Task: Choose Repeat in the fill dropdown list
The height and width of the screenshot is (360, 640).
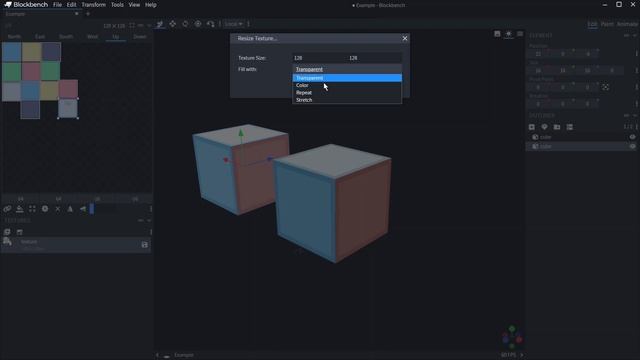Action: pos(347,93)
